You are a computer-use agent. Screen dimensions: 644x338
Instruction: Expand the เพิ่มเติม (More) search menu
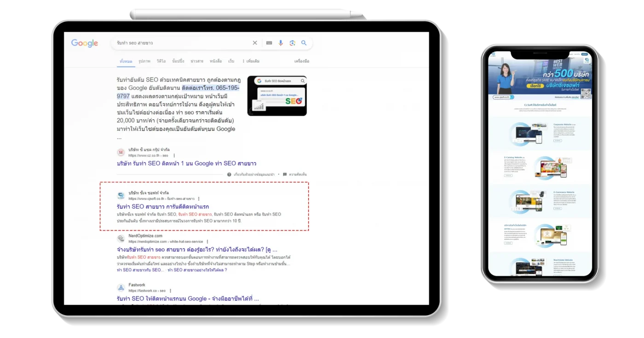click(251, 61)
